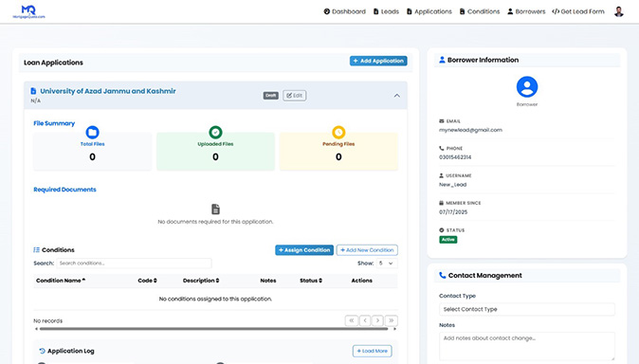Image resolution: width=639 pixels, height=364 pixels.
Task: Sort by Condition Name column
Action: tap(61, 281)
